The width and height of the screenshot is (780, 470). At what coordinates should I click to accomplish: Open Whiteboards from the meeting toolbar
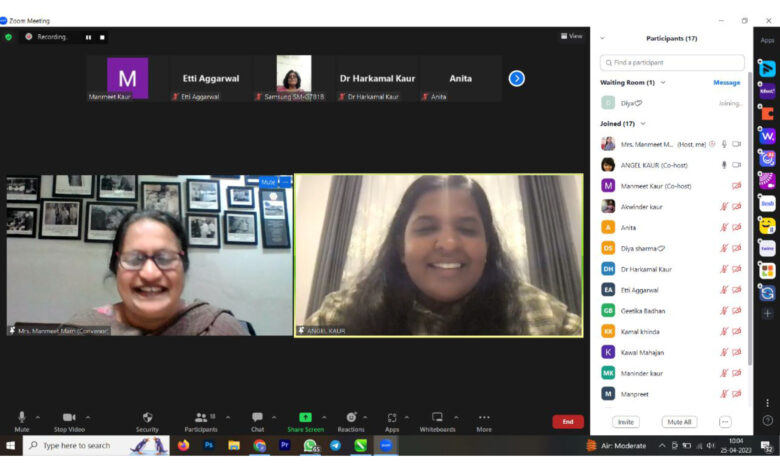[437, 419]
